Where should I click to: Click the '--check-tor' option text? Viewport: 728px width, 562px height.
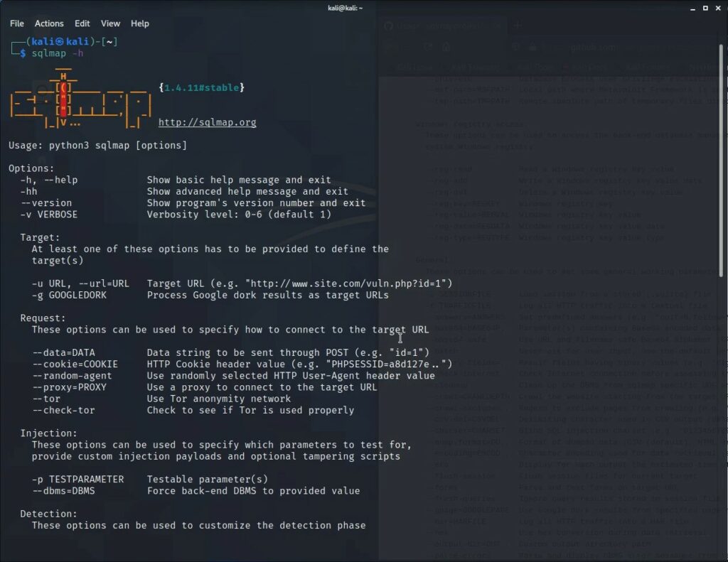click(x=63, y=411)
